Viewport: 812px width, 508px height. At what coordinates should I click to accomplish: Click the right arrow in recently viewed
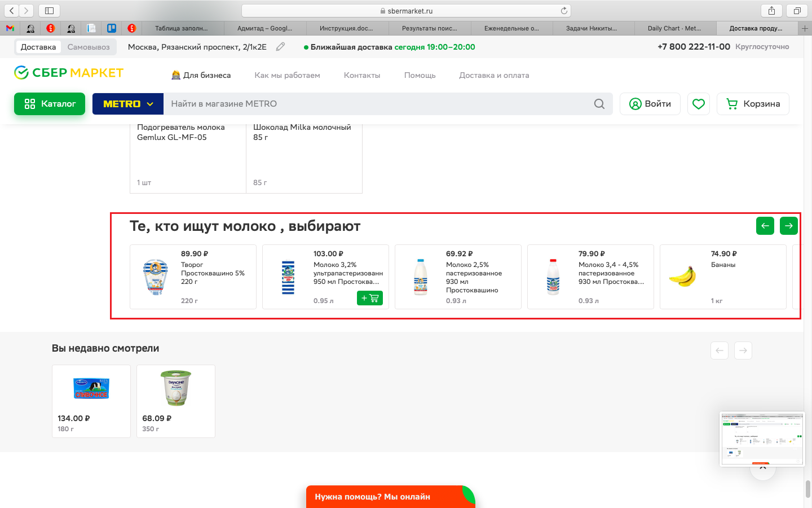743,351
